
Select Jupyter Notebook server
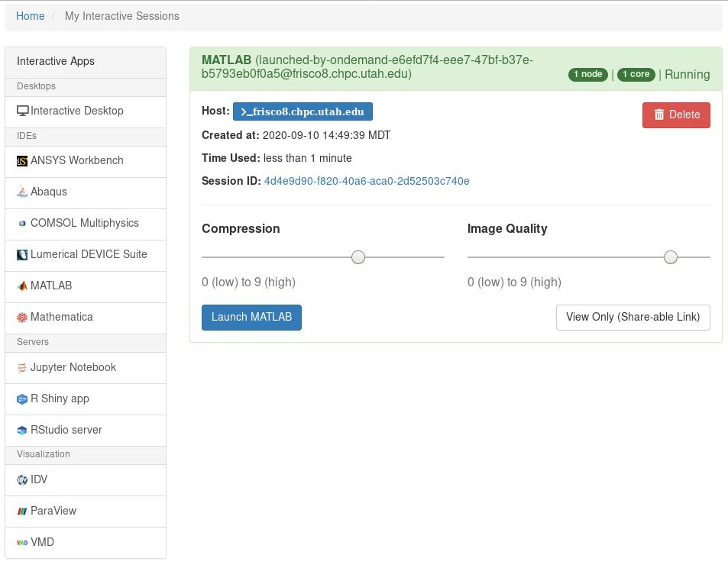point(86,368)
